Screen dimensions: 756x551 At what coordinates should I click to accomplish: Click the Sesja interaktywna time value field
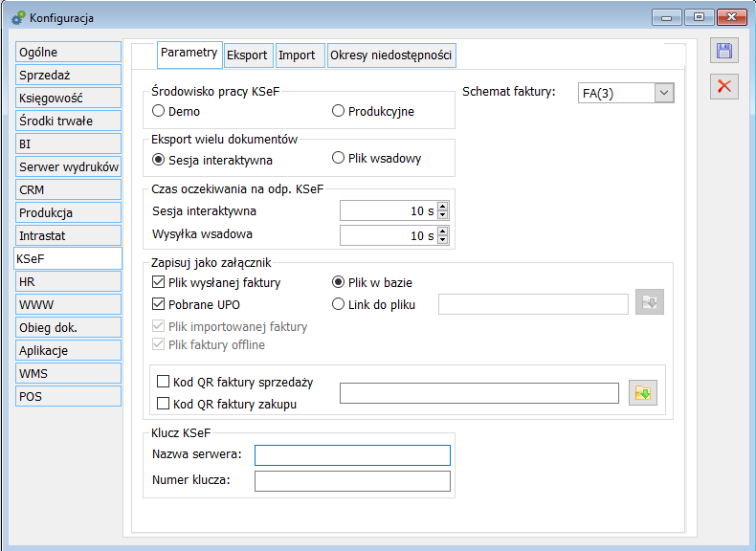click(x=389, y=210)
